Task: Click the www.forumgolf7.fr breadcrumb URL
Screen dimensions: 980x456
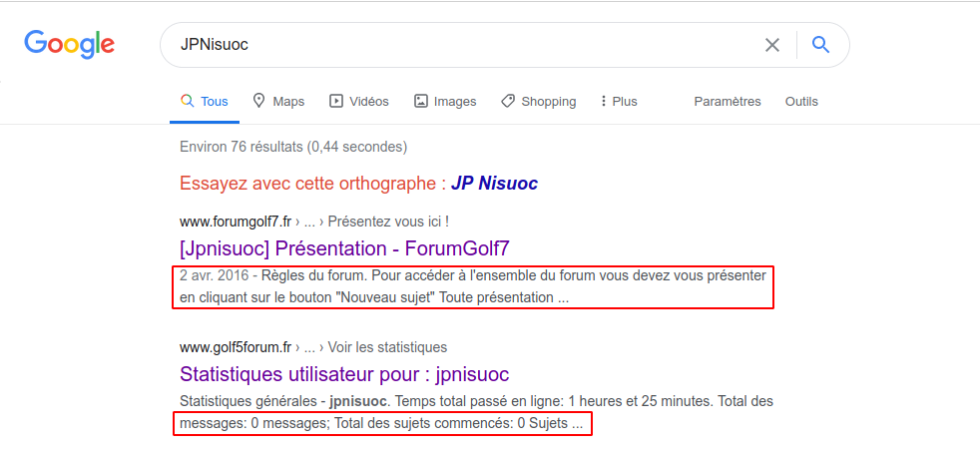Action: [x=236, y=222]
